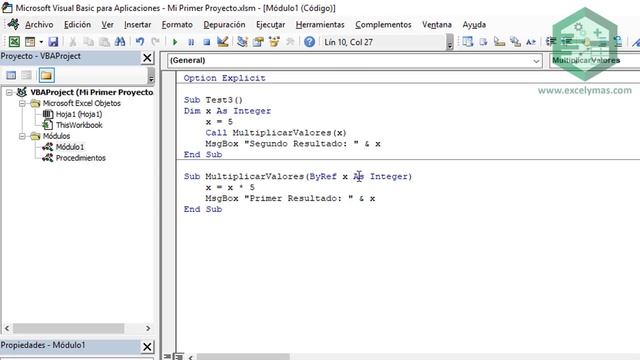Click the Redo arrow icon
The image size is (640, 360).
pyautogui.click(x=156, y=42)
